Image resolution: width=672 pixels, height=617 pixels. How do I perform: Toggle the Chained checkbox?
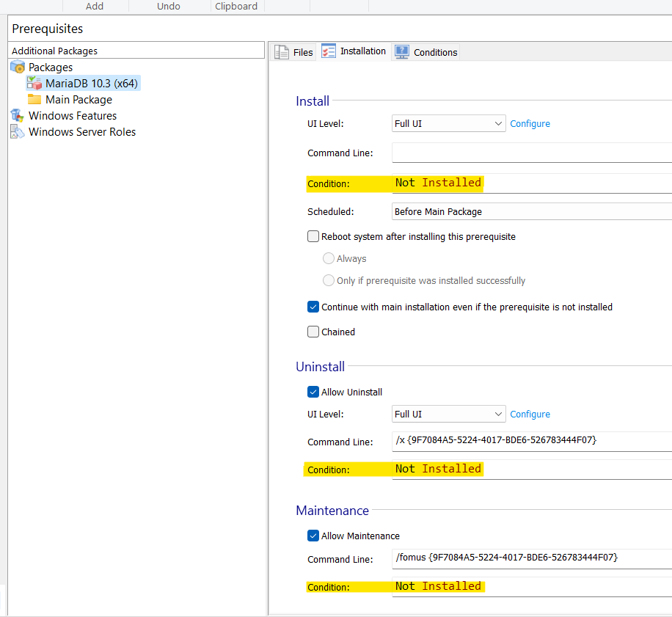(313, 332)
